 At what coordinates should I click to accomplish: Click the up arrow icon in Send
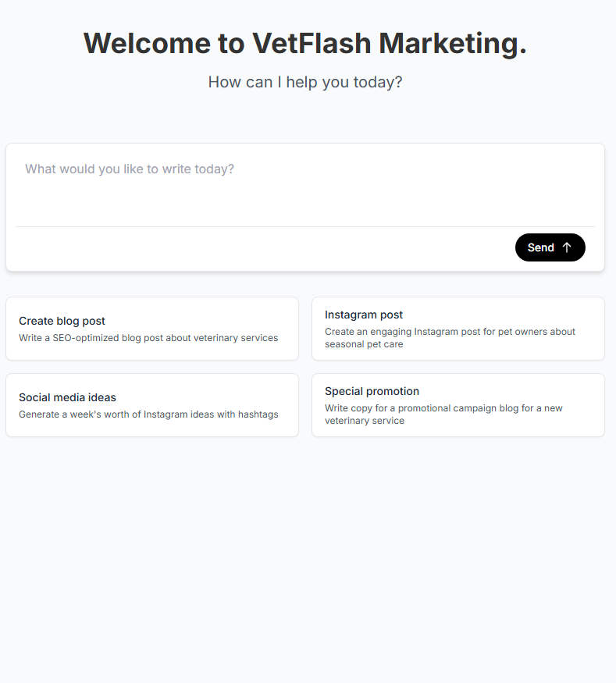567,247
